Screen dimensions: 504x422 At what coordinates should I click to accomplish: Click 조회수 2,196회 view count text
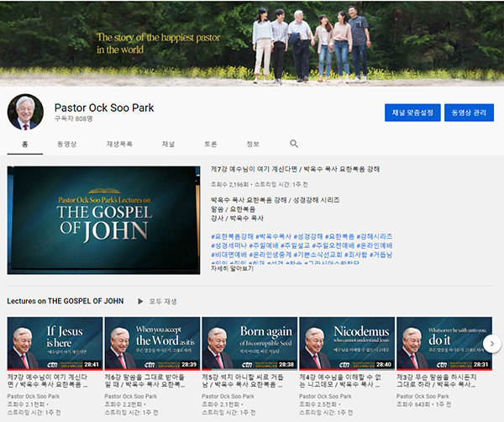pos(230,185)
